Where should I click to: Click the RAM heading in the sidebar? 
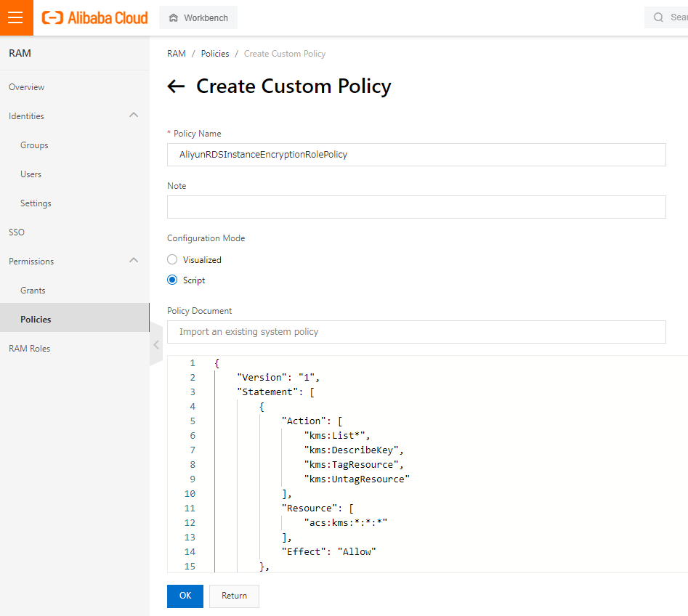coord(20,53)
